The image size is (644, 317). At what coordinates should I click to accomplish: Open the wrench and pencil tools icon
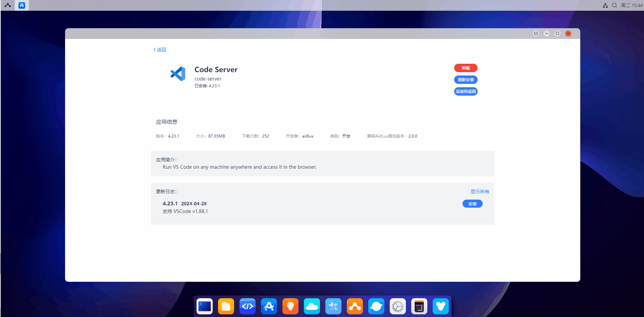point(333,306)
